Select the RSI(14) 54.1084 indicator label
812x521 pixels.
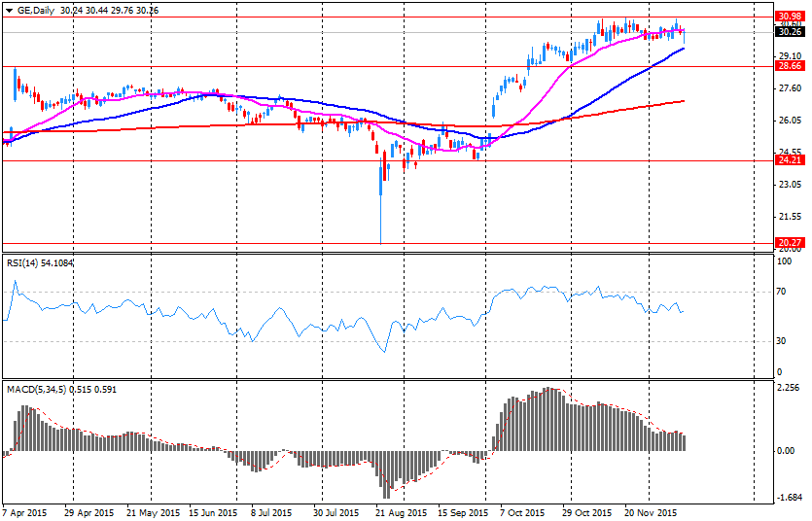tap(40, 263)
